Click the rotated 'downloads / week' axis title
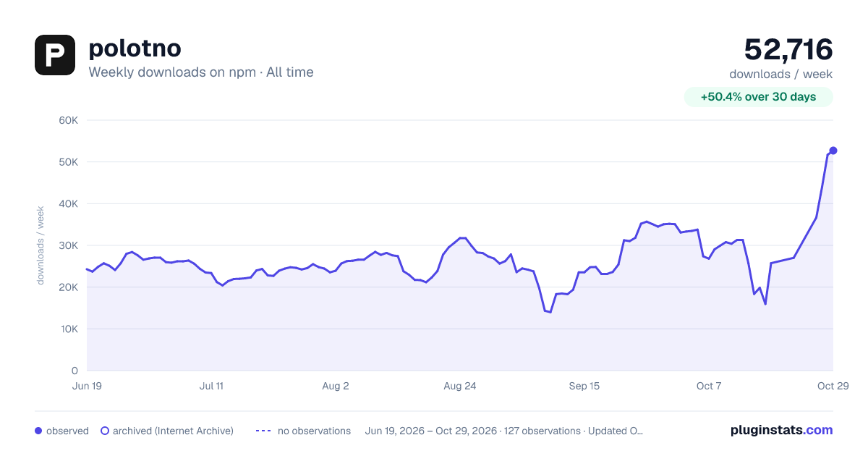Screen dimensions: 868x456 coord(41,245)
